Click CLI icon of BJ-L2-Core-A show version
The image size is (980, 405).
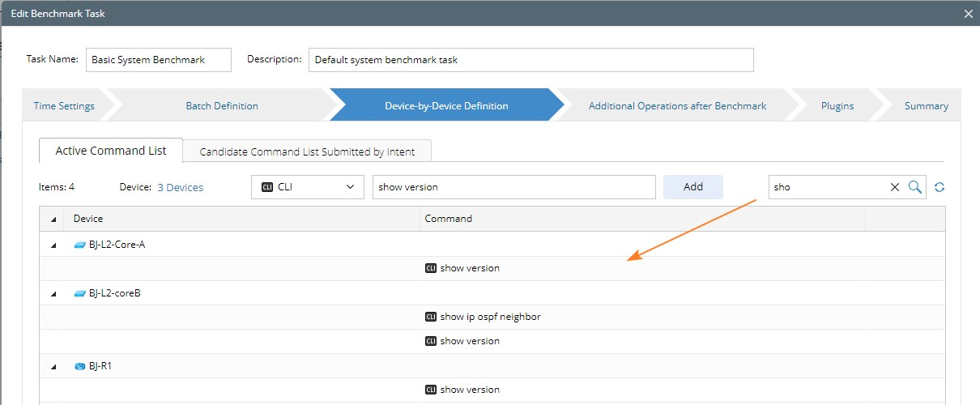pos(431,268)
